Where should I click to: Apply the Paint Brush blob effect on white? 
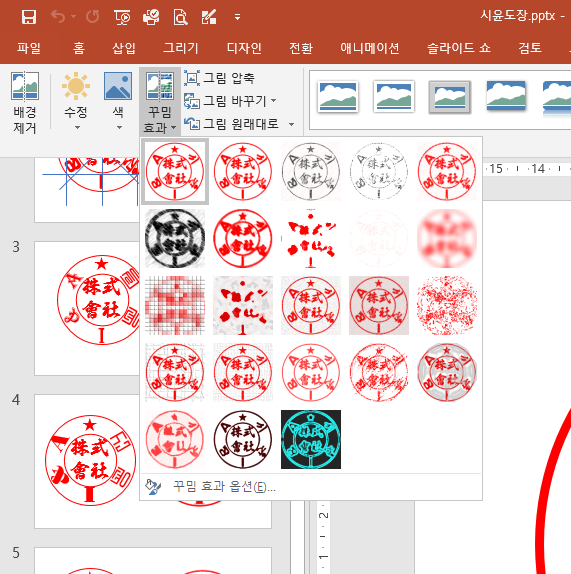click(x=311, y=238)
